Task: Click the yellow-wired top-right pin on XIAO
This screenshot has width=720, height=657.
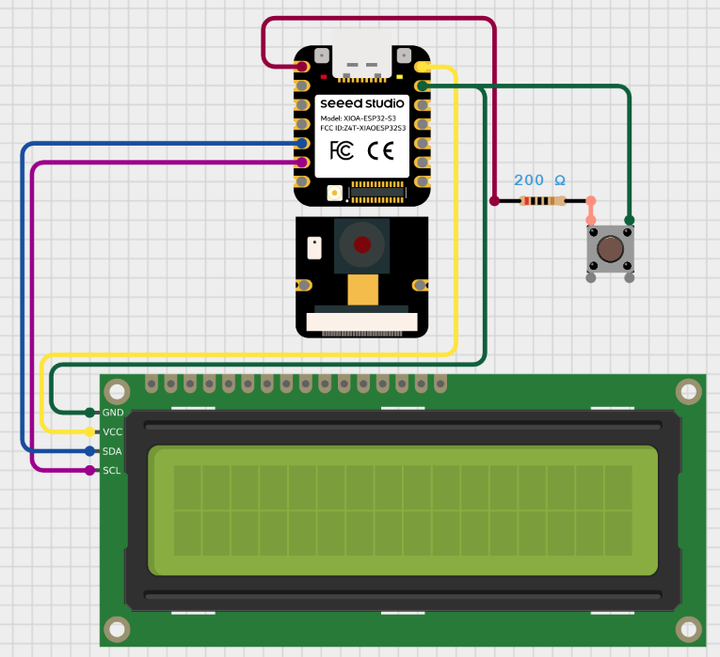Action: click(x=422, y=67)
